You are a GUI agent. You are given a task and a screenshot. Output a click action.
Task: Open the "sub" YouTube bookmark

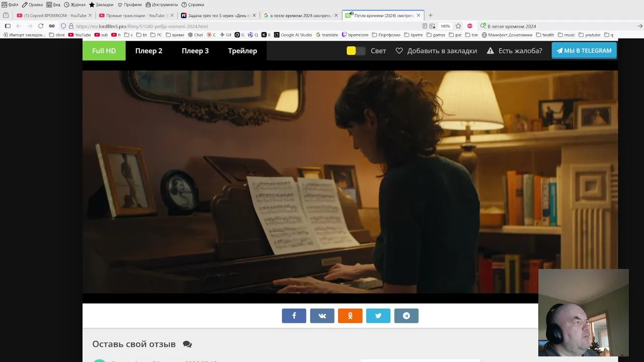pos(101,35)
